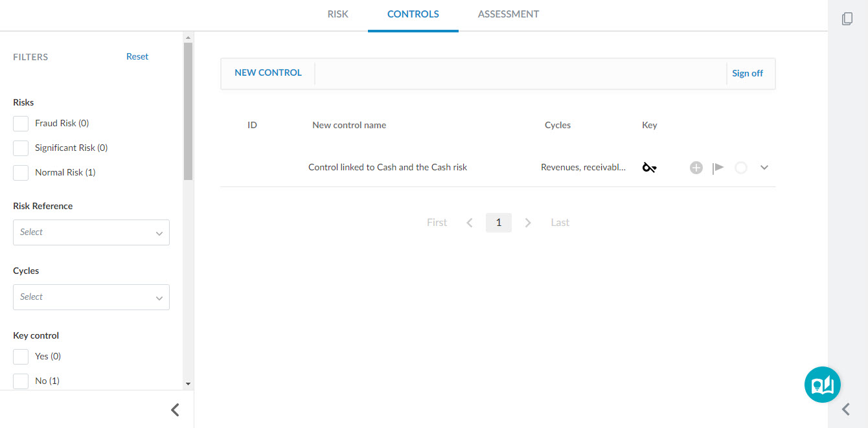Switch to the Risk tab
The height and width of the screenshot is (428, 868).
tap(337, 14)
